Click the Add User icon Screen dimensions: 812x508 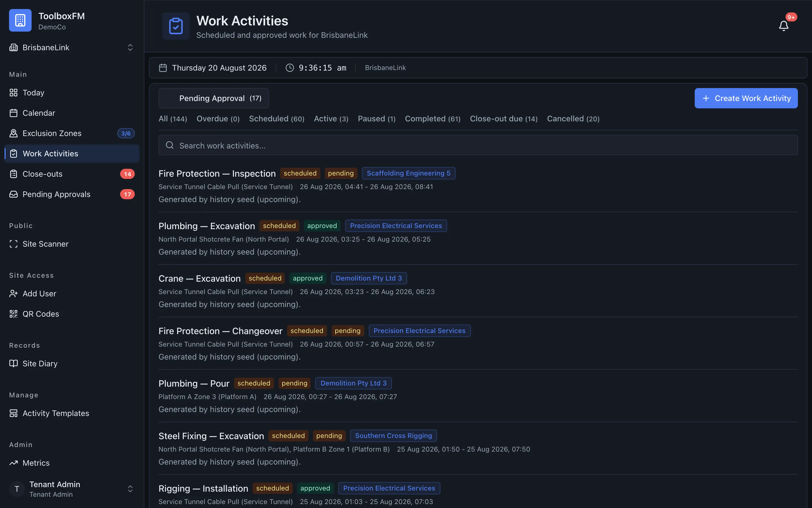click(x=14, y=293)
